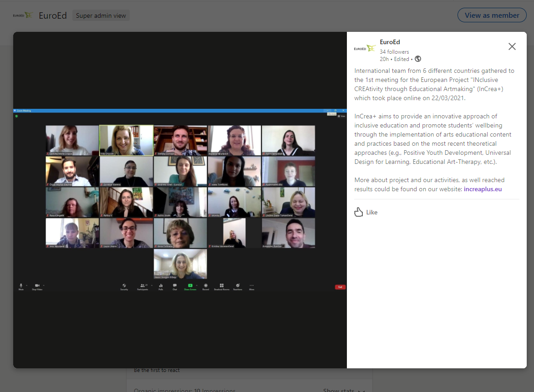Like the EuroEd post
Viewport: 534px width, 392px height.
tap(366, 212)
